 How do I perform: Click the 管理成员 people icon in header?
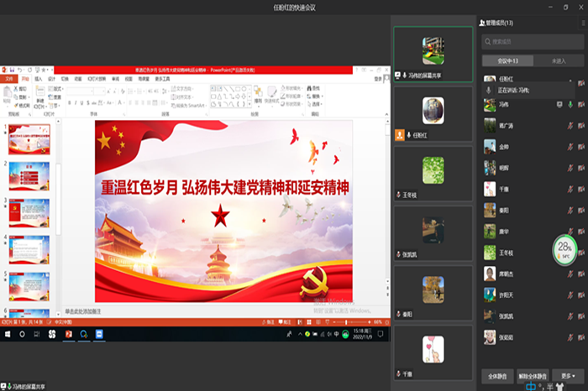pyautogui.click(x=481, y=23)
